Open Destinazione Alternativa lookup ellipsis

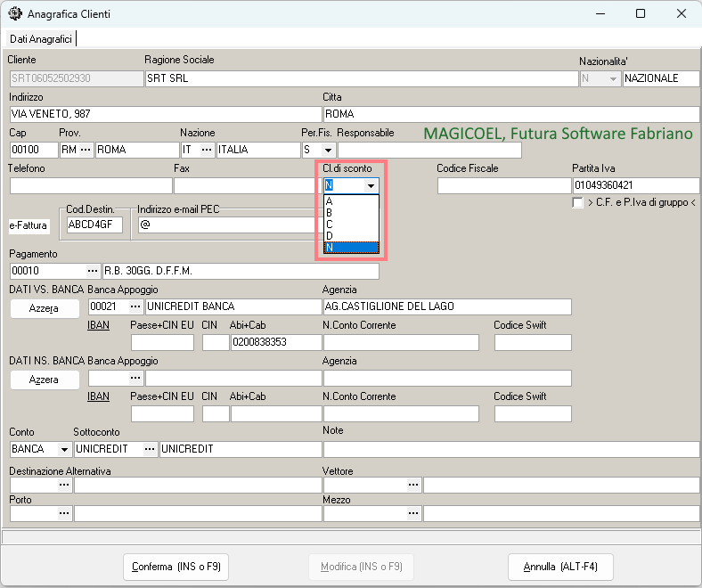tap(64, 485)
